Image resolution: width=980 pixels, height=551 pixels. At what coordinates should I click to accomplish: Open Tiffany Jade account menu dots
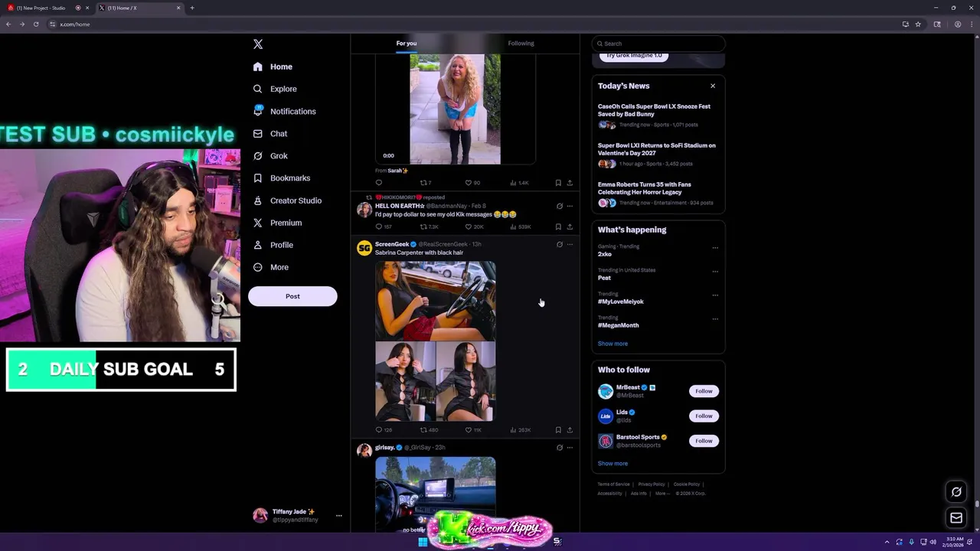pos(338,516)
